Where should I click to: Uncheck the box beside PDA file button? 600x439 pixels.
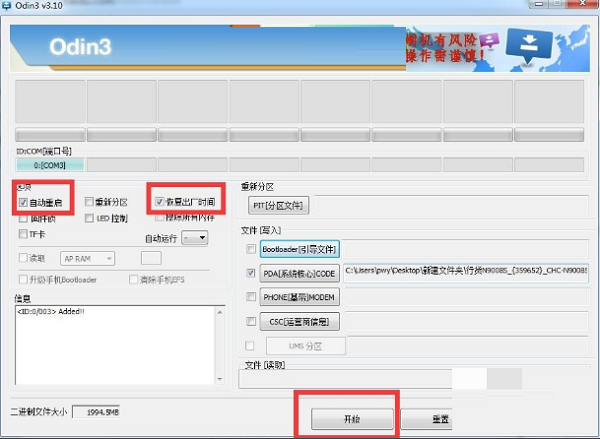250,272
